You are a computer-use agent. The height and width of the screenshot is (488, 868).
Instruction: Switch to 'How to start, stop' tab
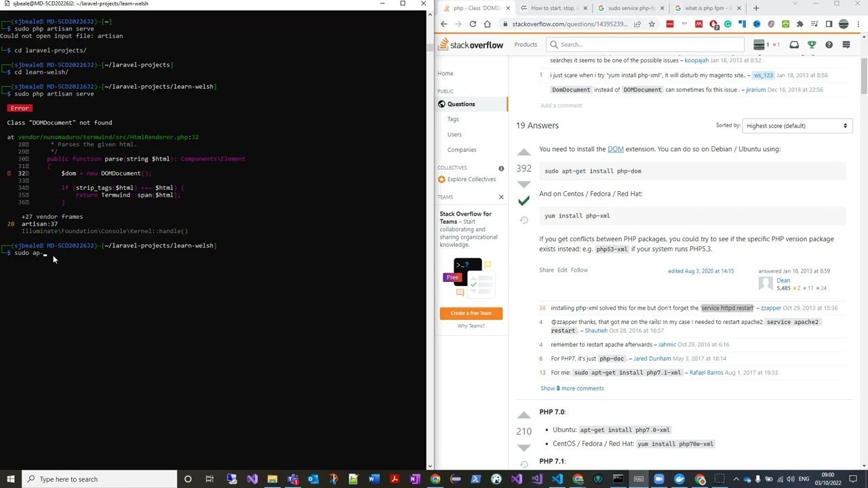(x=553, y=8)
